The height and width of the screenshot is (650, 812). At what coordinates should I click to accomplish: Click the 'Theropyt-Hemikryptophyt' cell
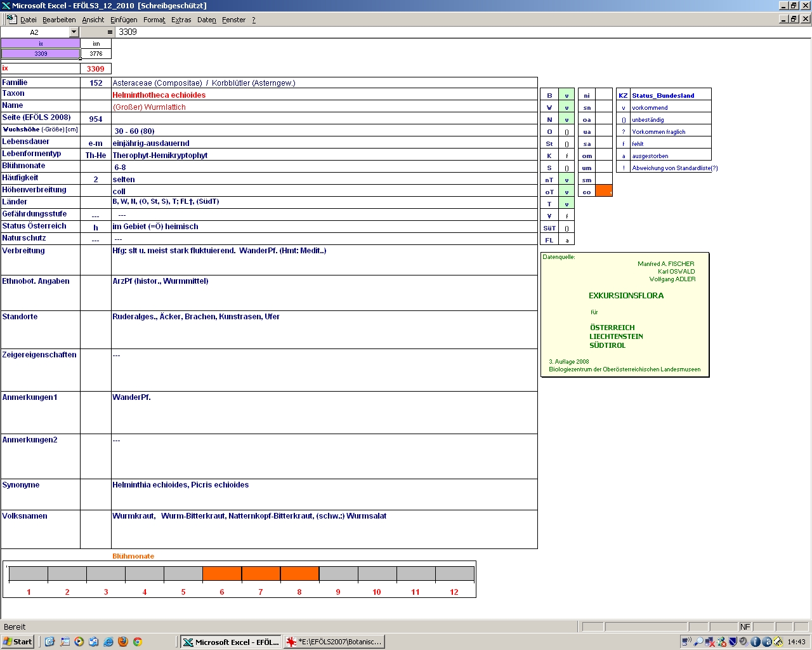pyautogui.click(x=324, y=155)
